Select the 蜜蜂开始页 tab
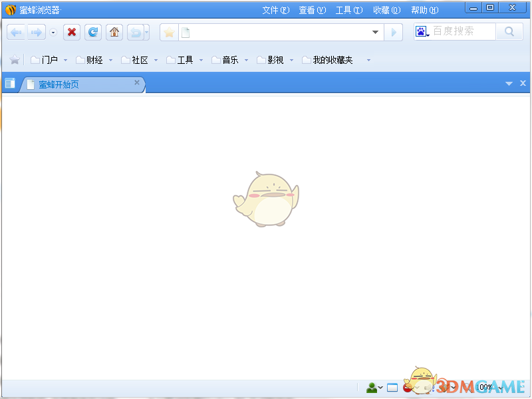Viewport: 532px width, 399px height. [x=81, y=84]
